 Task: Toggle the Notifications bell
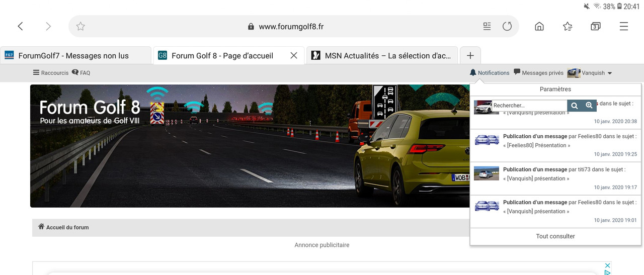pyautogui.click(x=489, y=73)
